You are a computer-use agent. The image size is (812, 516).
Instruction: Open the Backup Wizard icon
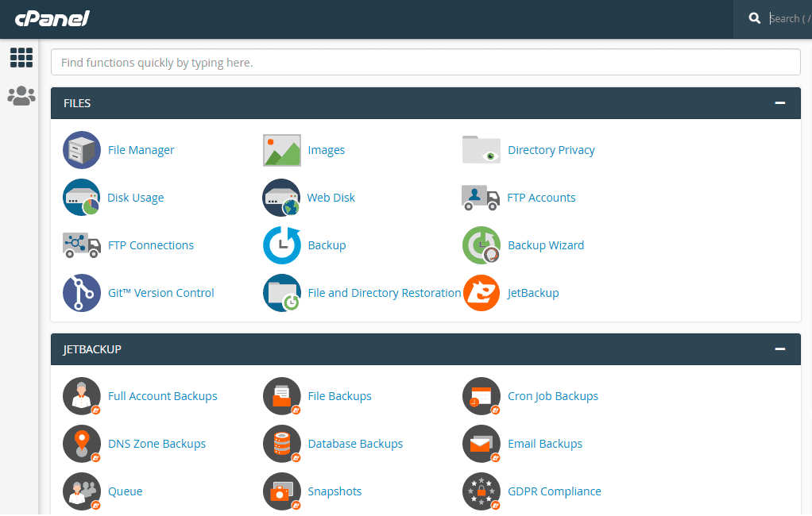[481, 245]
